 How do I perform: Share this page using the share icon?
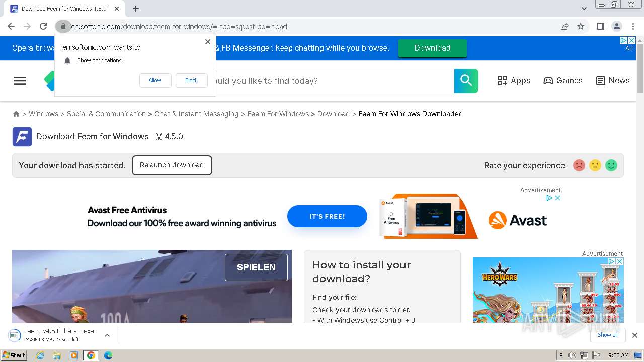point(565,26)
